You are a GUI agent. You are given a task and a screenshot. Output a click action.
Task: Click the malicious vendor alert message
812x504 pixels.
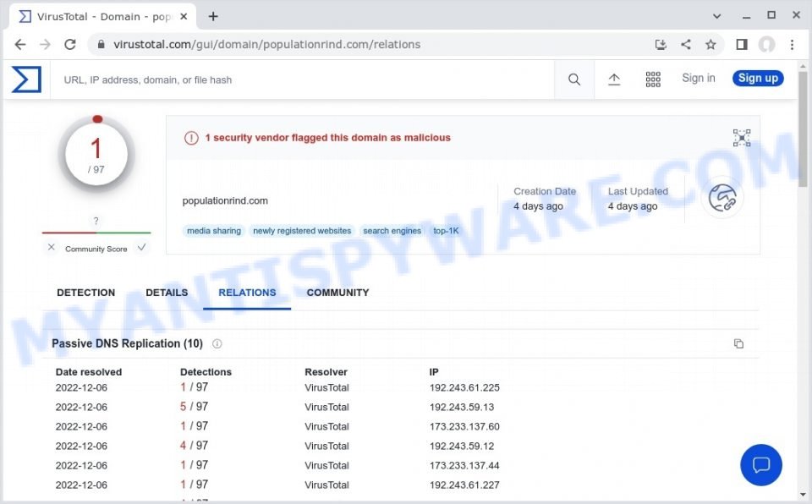coord(328,138)
